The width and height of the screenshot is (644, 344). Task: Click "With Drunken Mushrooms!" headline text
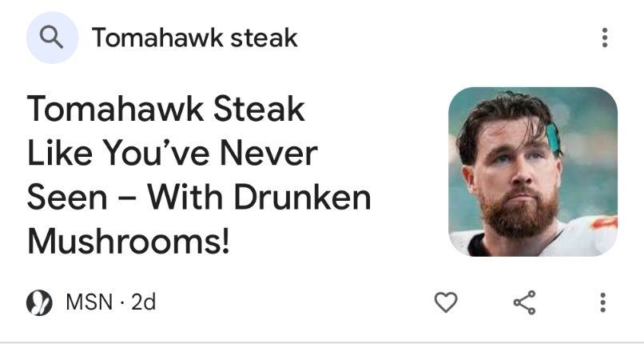click(199, 220)
